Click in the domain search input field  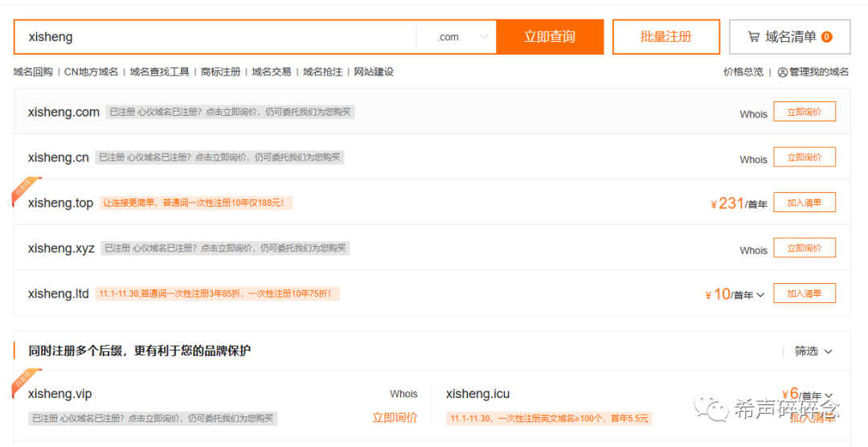[217, 37]
